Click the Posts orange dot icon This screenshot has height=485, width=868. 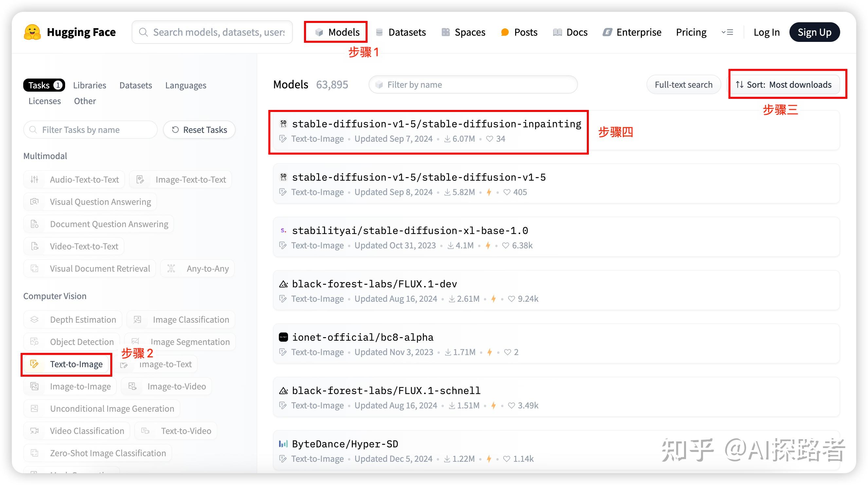tap(505, 32)
